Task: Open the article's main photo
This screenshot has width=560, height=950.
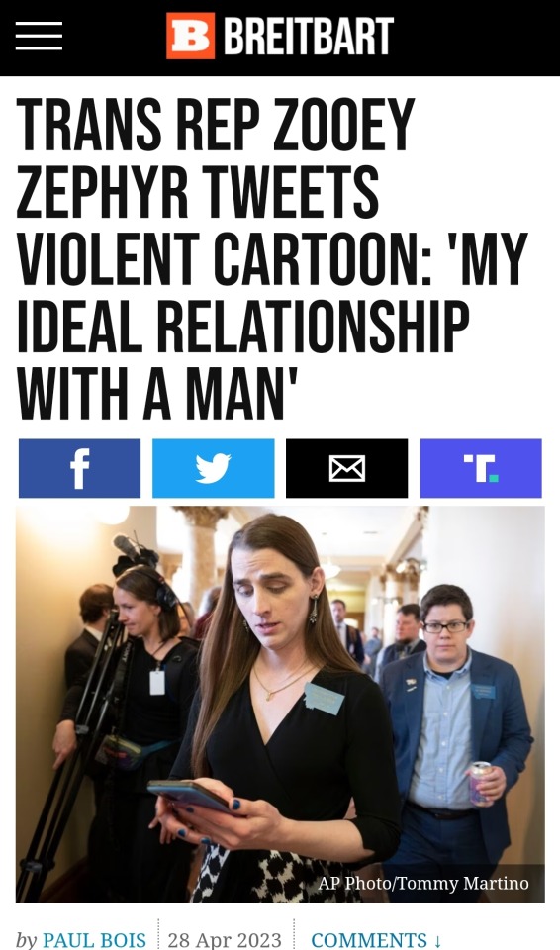Action: (280, 705)
